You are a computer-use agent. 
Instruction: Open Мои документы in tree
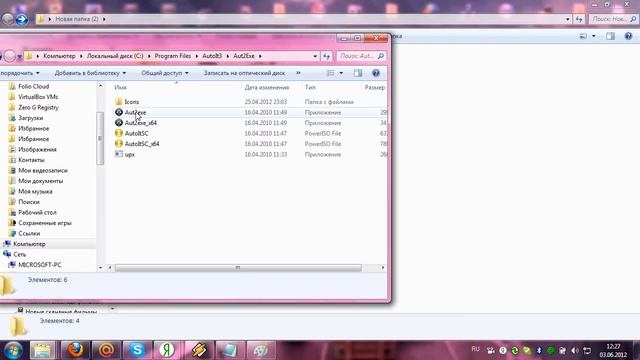pyautogui.click(x=40, y=181)
